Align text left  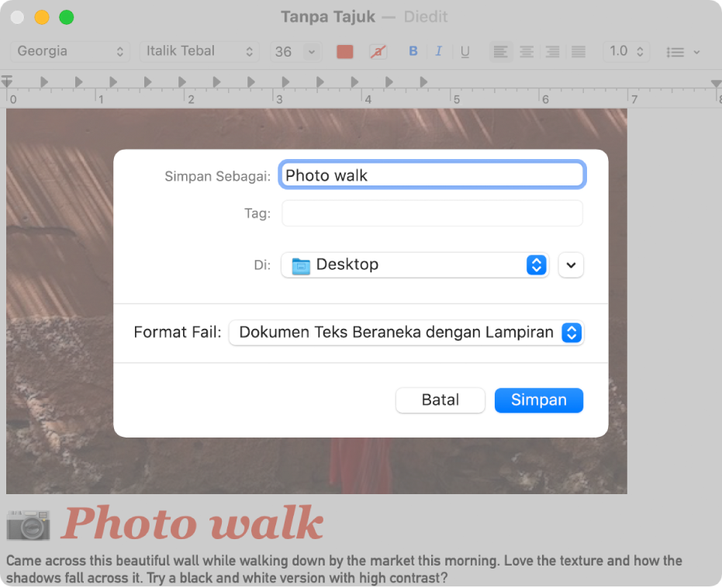[x=500, y=51]
